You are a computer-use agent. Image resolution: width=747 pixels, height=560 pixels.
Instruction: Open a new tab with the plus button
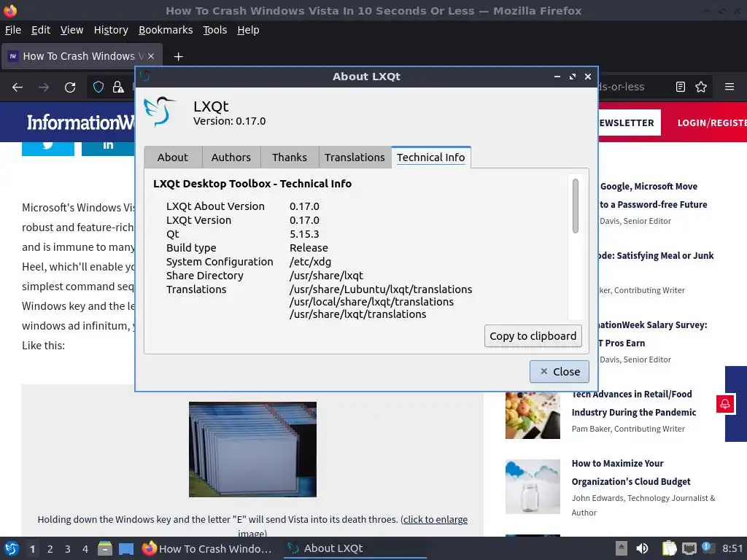[178, 57]
